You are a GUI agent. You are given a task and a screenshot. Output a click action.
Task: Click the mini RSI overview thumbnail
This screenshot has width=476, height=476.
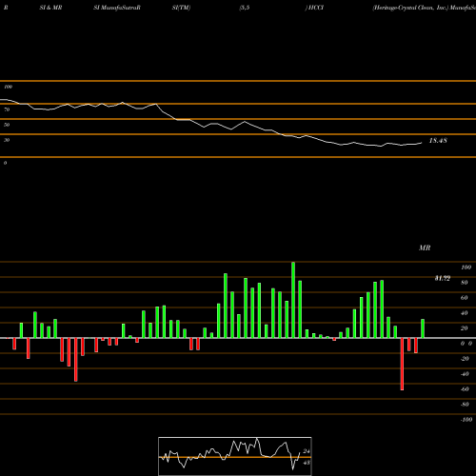click(x=235, y=456)
